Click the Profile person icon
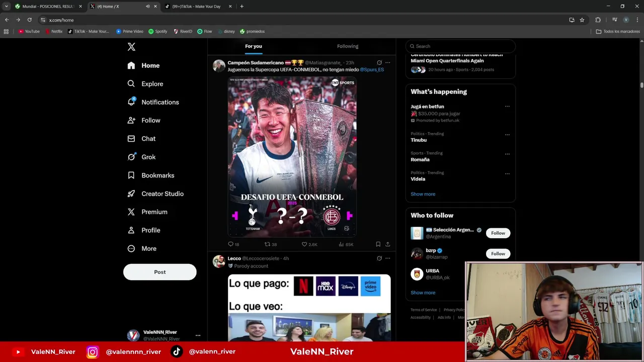The image size is (644, 362). (x=131, y=230)
